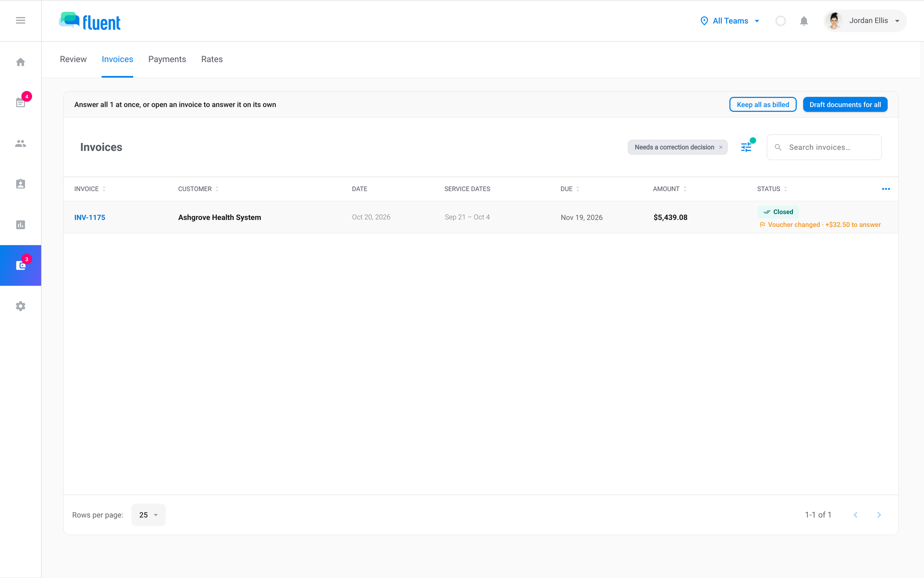The width and height of the screenshot is (924, 578).
Task: Click the Ashgrove Health System customer cell
Action: coord(220,217)
